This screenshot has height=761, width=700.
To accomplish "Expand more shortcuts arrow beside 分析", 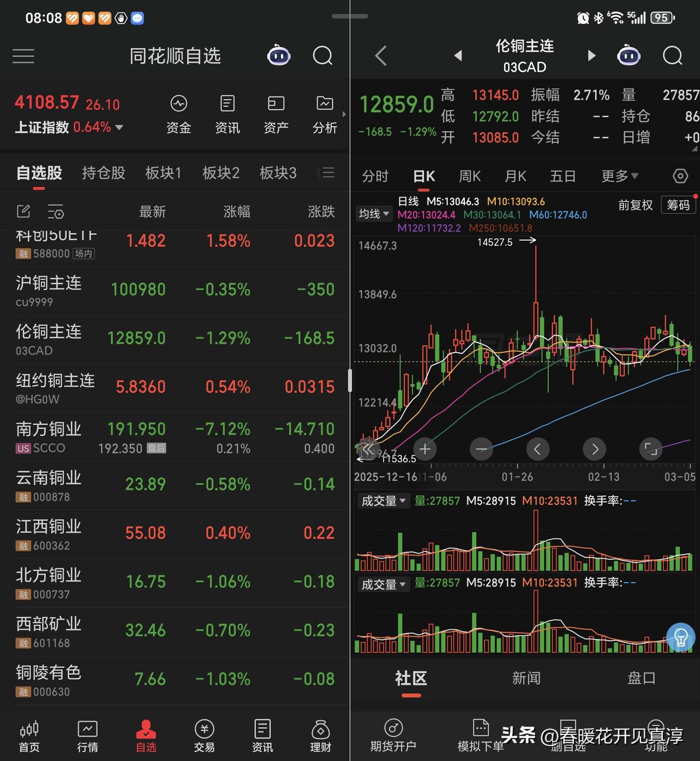I will click(344, 114).
